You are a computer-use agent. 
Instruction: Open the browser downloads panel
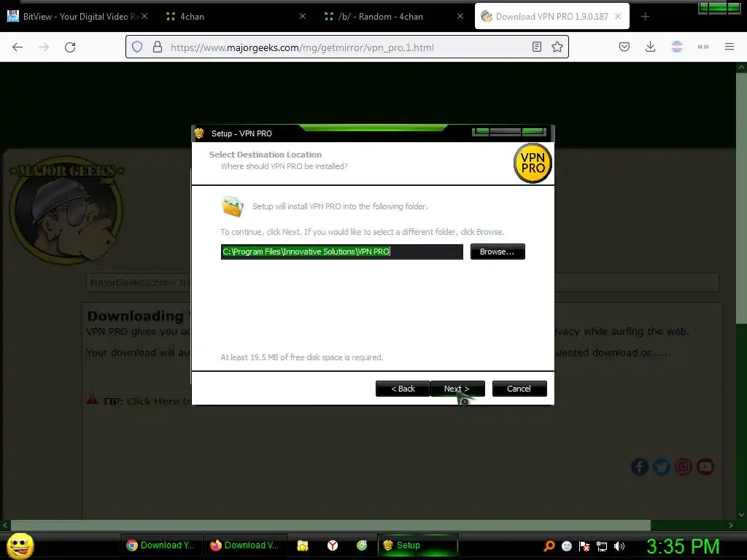(650, 47)
